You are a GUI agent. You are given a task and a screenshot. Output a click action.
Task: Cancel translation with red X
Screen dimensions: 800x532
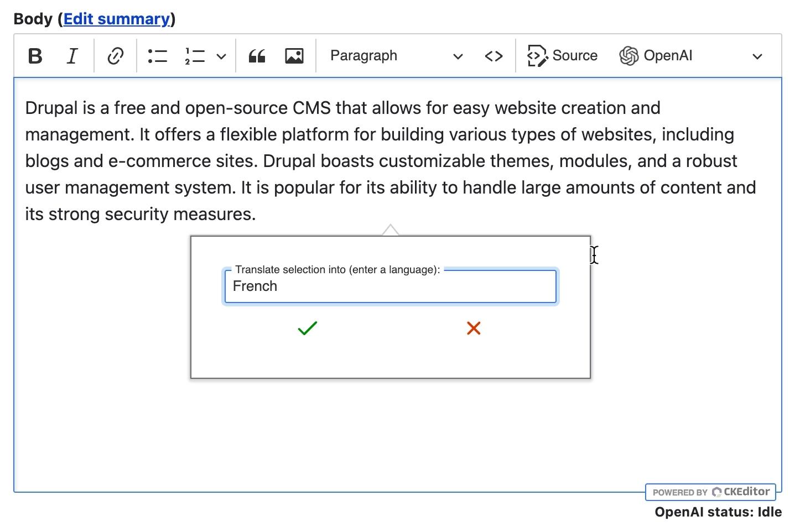(x=474, y=328)
